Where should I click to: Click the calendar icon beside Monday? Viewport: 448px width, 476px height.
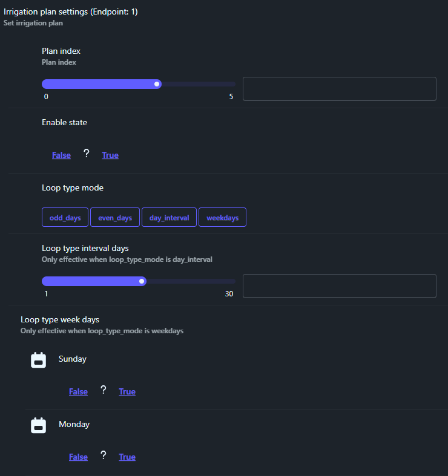[38, 425]
